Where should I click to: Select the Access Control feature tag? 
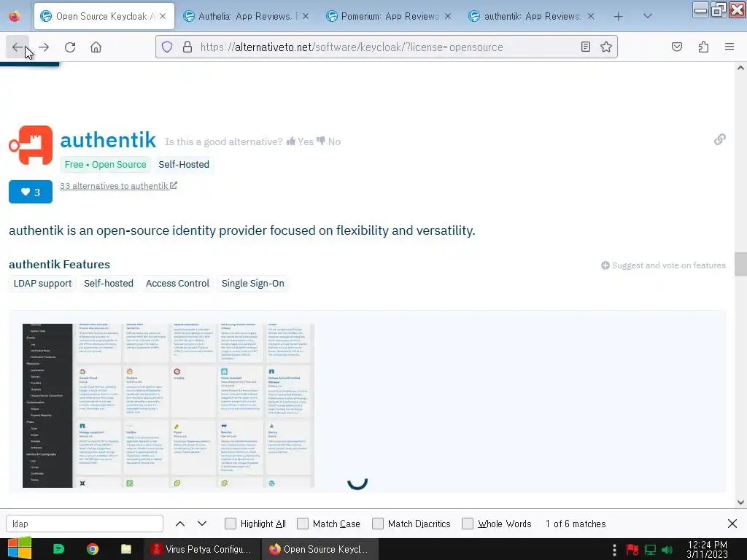178,284
